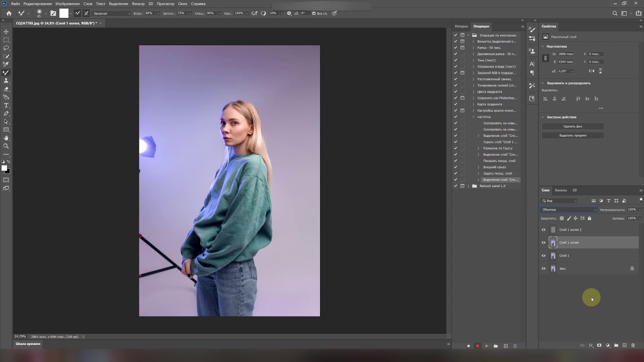Select the Eyedropper tool
This screenshot has width=644, height=362.
tap(6, 64)
